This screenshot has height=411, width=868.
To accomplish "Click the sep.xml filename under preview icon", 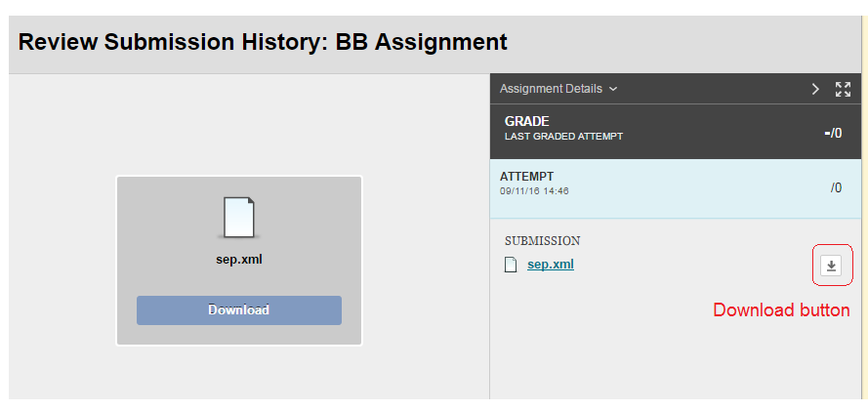I will [x=239, y=260].
